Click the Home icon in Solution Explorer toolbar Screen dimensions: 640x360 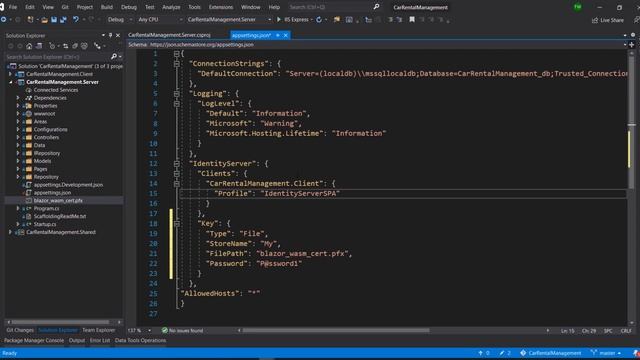pos(29,46)
